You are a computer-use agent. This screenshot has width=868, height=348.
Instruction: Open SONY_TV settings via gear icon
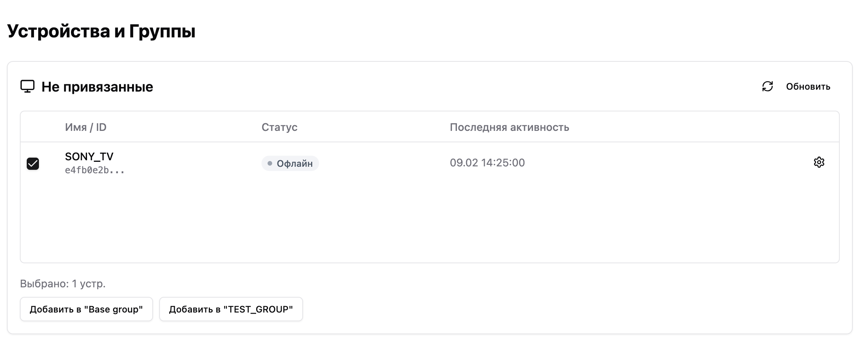point(819,163)
